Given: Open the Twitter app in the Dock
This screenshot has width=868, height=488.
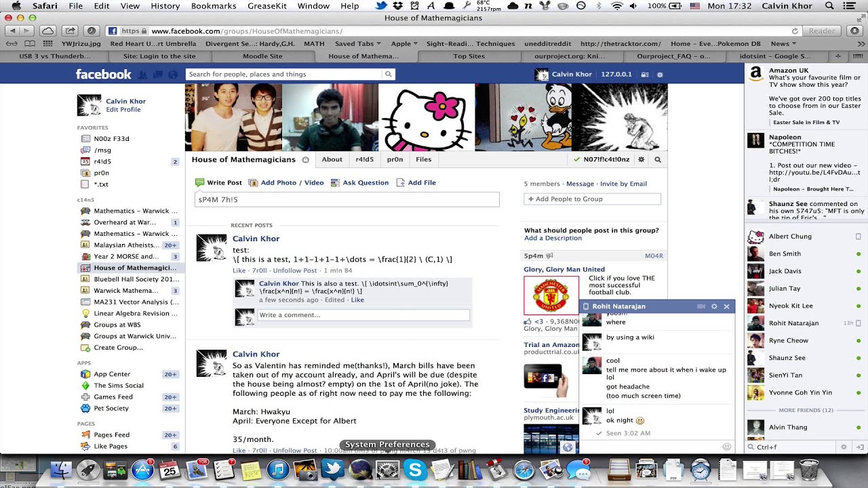Looking at the screenshot, I should pyautogui.click(x=333, y=470).
